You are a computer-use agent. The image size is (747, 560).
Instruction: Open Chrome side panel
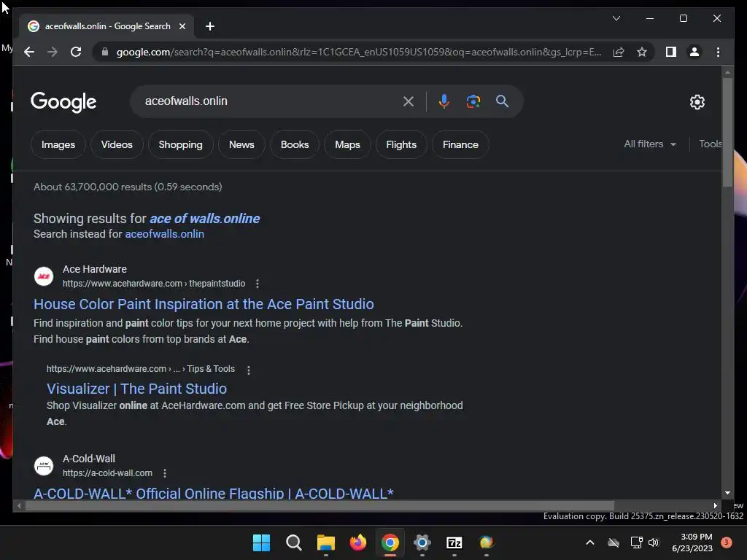(671, 52)
